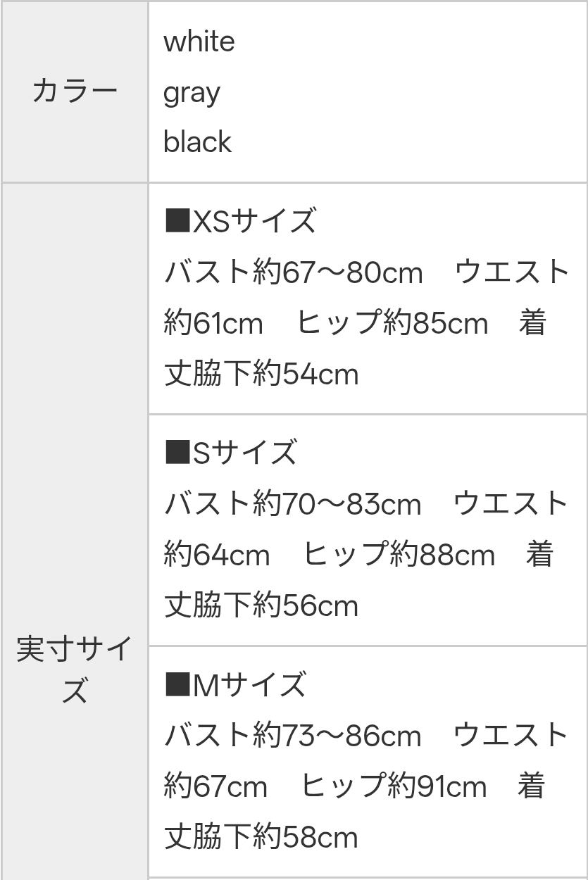Click the M waist value 約67cm
The image size is (588, 880).
pos(215,786)
